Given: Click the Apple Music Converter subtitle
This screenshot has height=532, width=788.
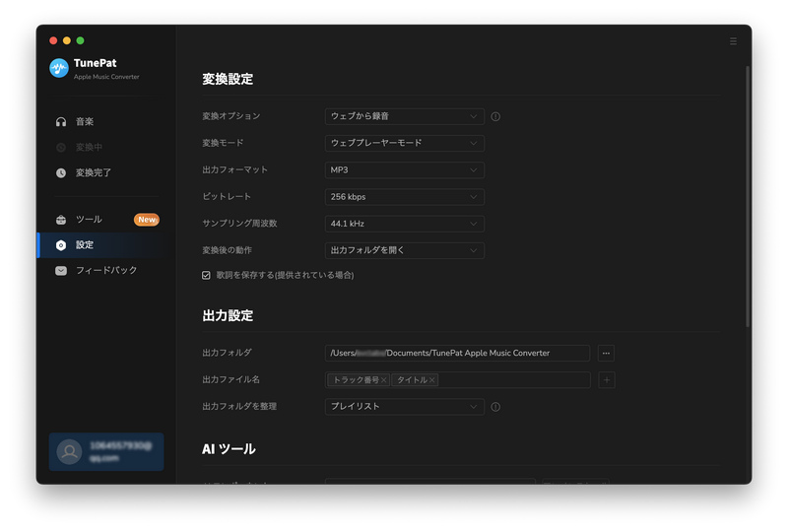Looking at the screenshot, I should (x=106, y=77).
